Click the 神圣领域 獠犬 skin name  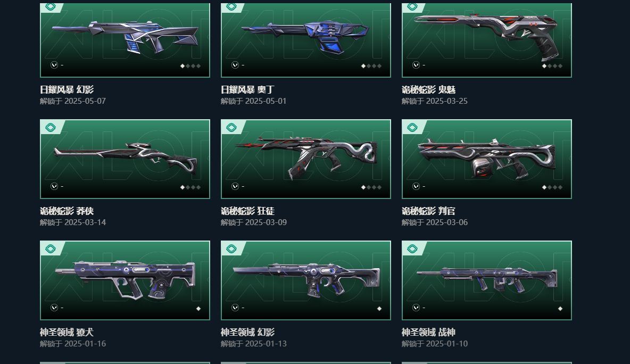click(x=67, y=332)
